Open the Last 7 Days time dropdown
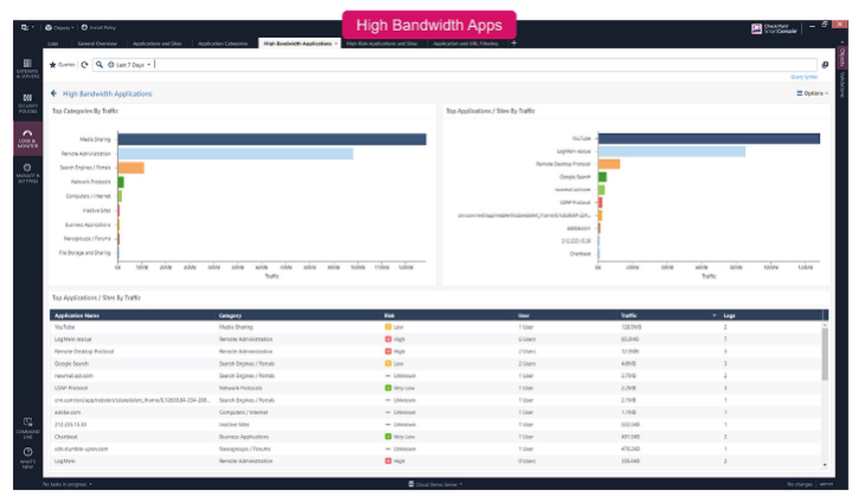Image resolution: width=865 pixels, height=504 pixels. tap(129, 65)
